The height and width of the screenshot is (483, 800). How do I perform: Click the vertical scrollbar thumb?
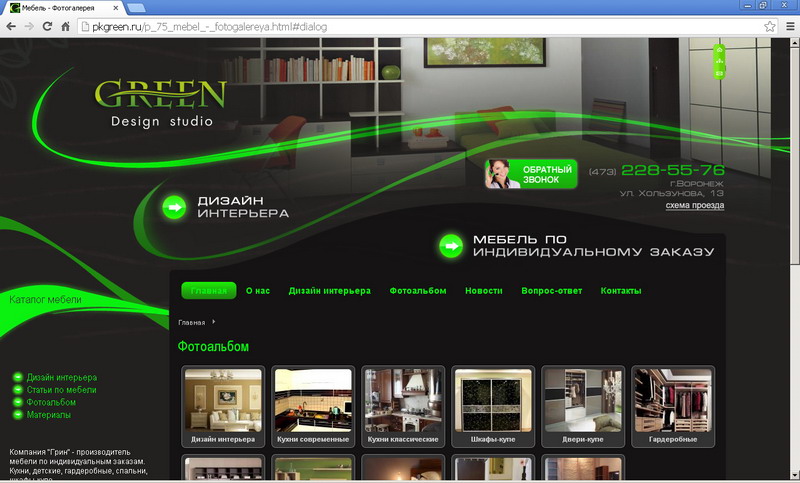[794, 156]
